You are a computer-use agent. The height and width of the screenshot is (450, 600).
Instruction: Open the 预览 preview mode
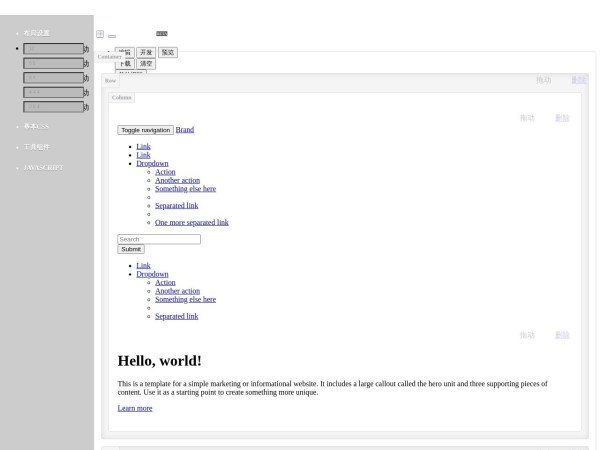(x=168, y=52)
